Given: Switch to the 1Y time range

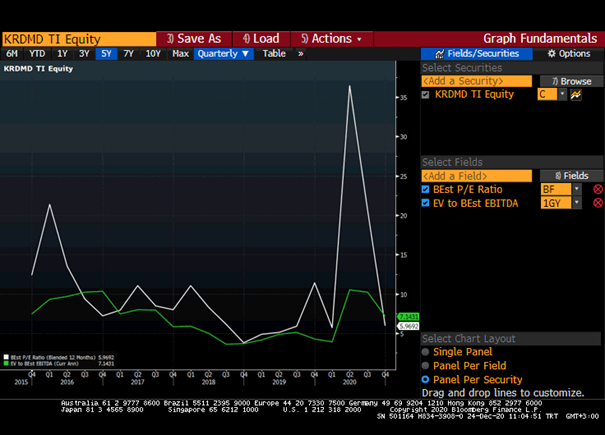Looking at the screenshot, I should (x=62, y=54).
